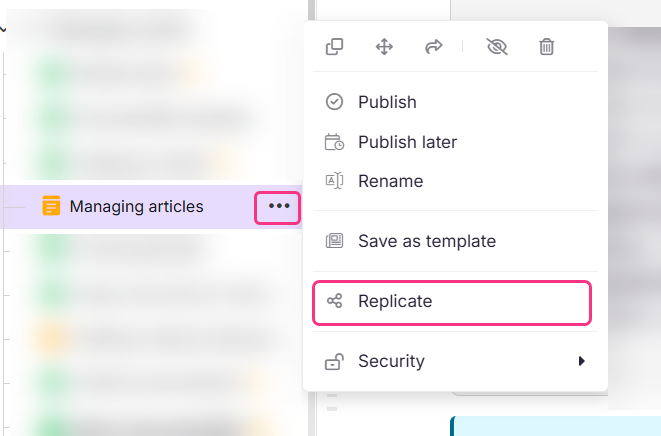661x436 pixels.
Task: Select the Replicate menu option
Action: tap(452, 303)
